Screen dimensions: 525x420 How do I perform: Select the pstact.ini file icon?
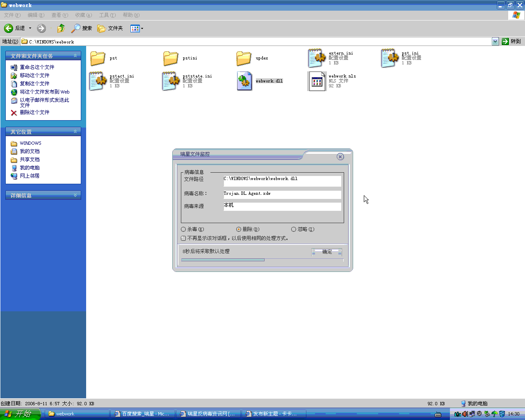pyautogui.click(x=98, y=81)
